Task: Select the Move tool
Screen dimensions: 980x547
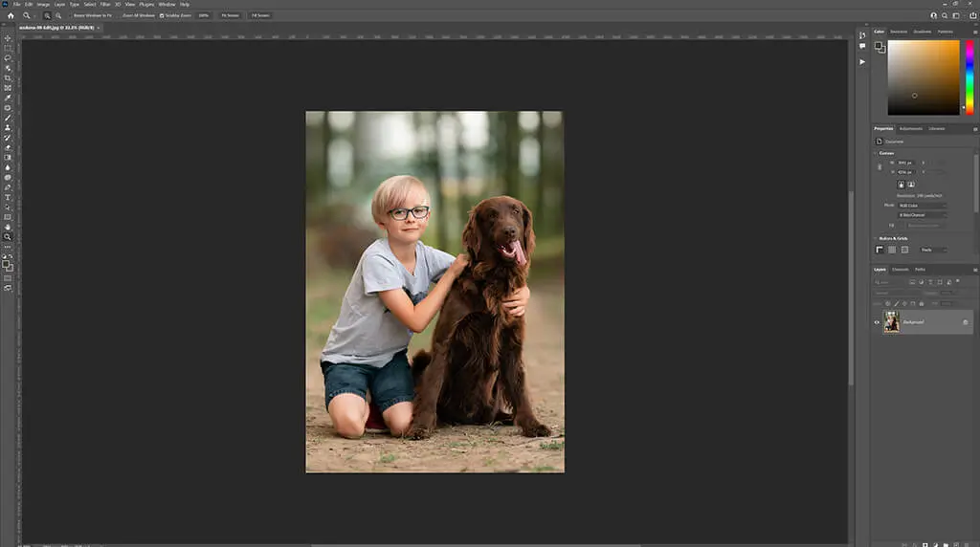Action: pos(8,38)
